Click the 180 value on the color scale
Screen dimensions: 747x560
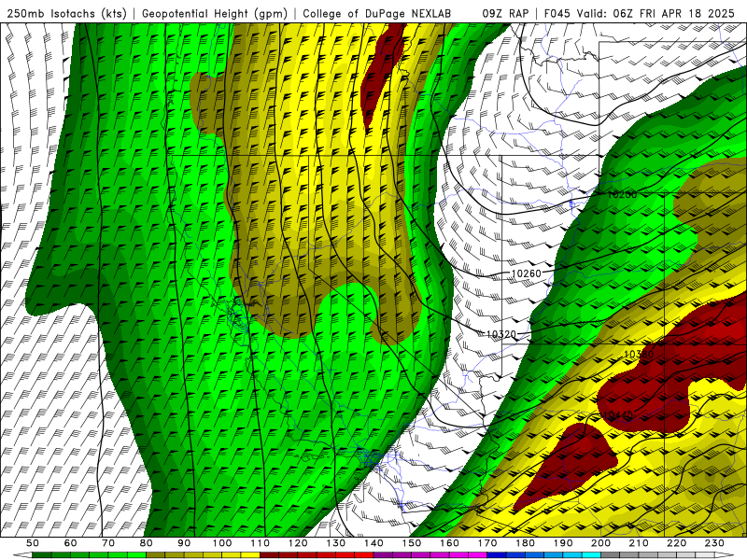[x=525, y=543]
